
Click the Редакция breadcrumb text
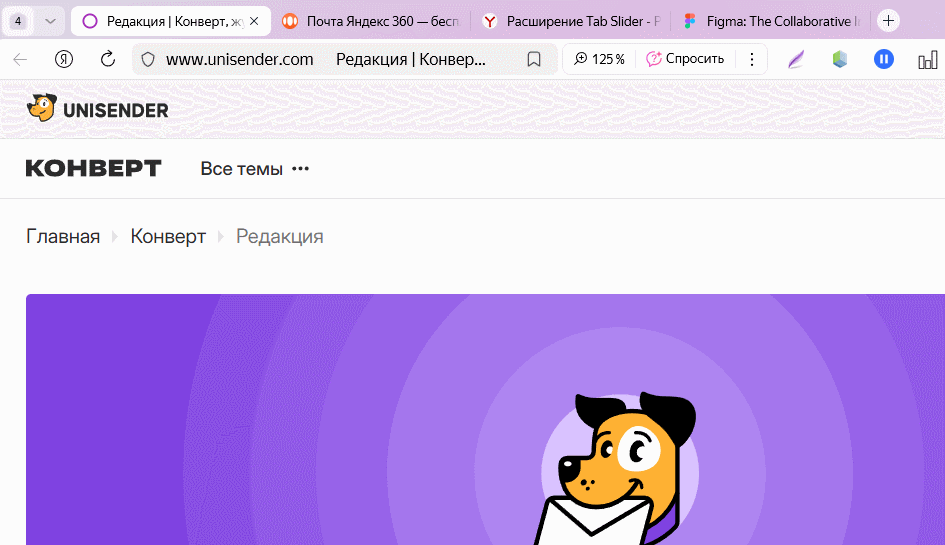(280, 236)
